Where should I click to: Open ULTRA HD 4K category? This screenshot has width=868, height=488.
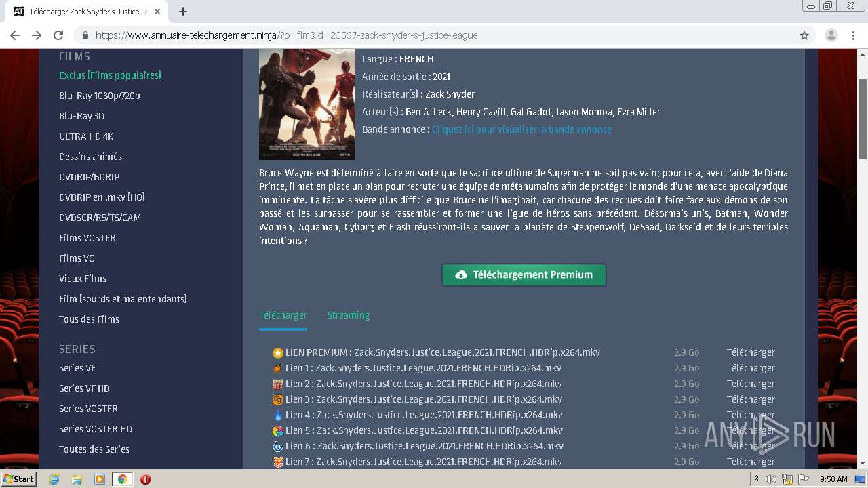click(86, 136)
